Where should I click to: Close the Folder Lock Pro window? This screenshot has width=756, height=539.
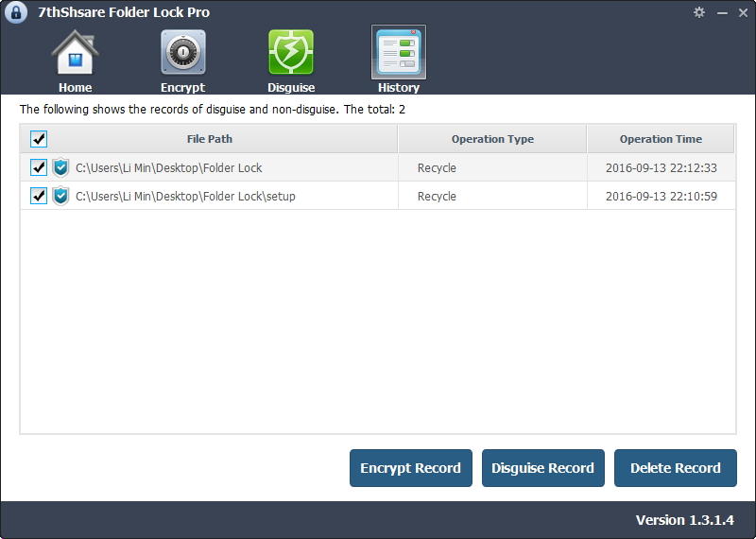(x=743, y=13)
